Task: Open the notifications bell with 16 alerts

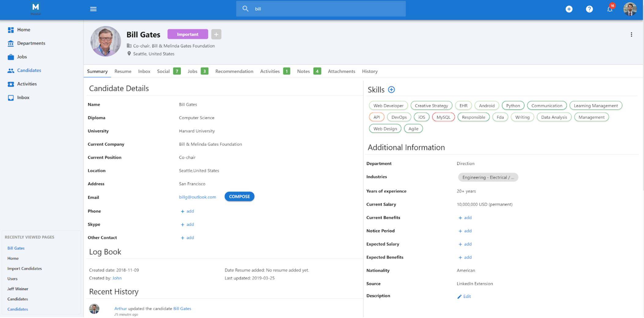Action: tap(609, 9)
